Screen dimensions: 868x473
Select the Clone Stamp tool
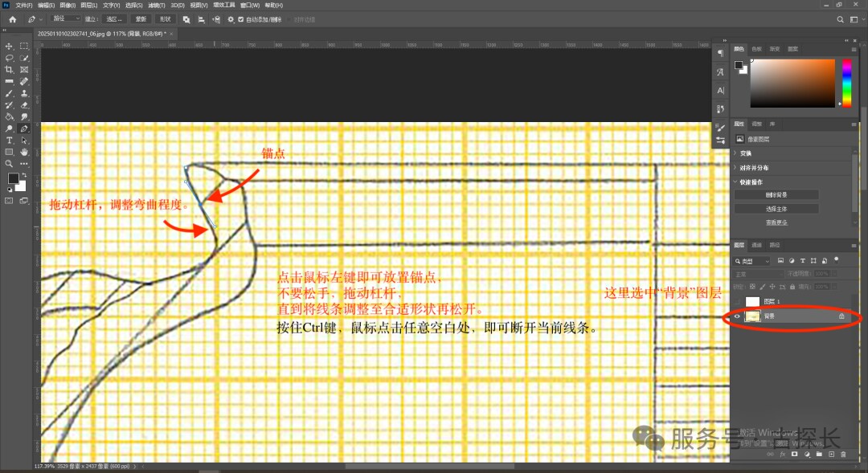[x=24, y=93]
